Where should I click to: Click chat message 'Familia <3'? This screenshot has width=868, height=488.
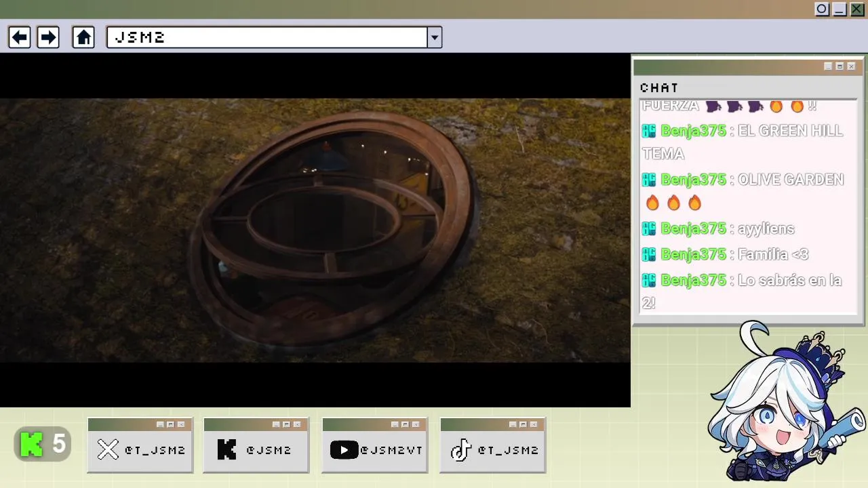(x=772, y=254)
